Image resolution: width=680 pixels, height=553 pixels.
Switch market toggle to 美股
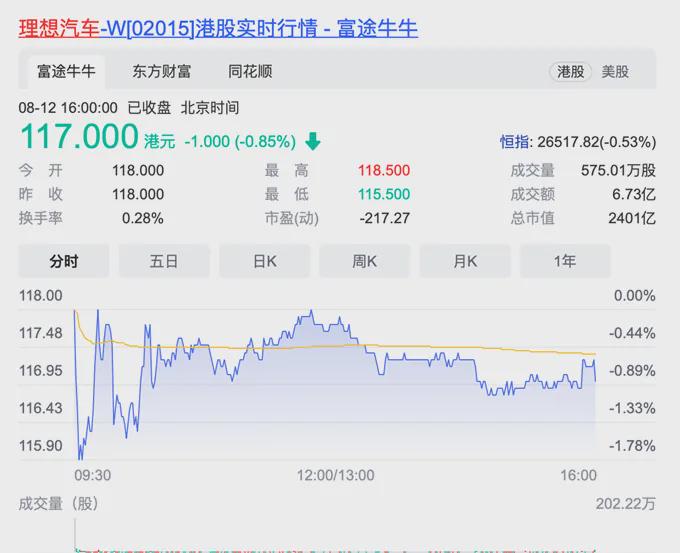click(615, 72)
